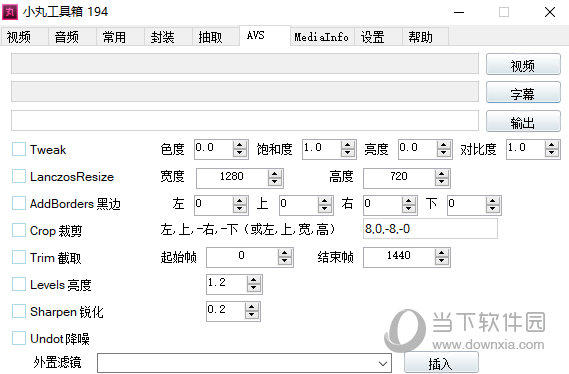This screenshot has width=569, height=374.
Task: Select the MediaInfo tab
Action: (x=322, y=37)
